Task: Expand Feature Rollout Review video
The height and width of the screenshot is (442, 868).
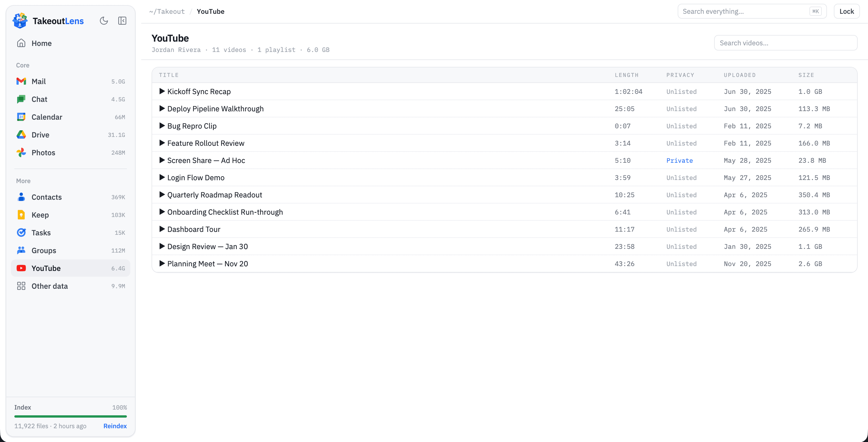Action: click(162, 143)
